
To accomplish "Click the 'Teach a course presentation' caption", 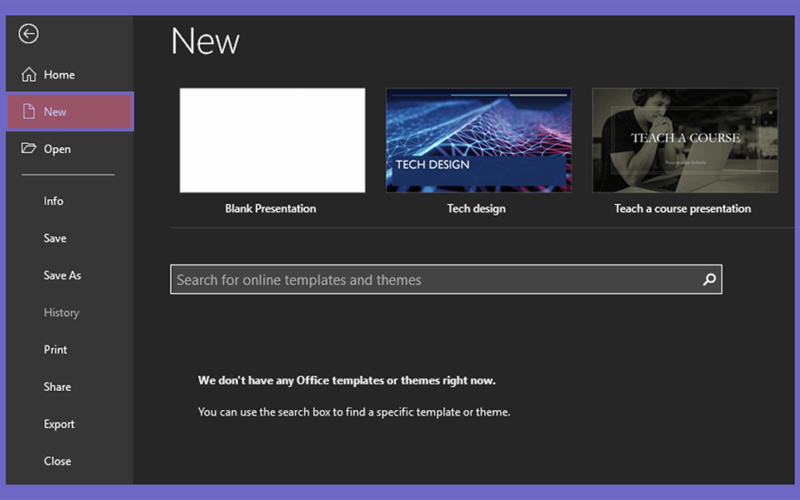I will tap(683, 209).
